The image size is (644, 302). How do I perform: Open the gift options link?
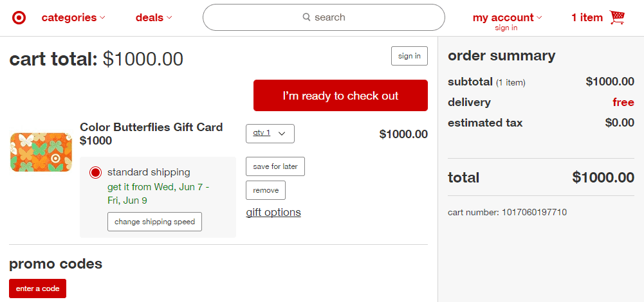point(273,212)
